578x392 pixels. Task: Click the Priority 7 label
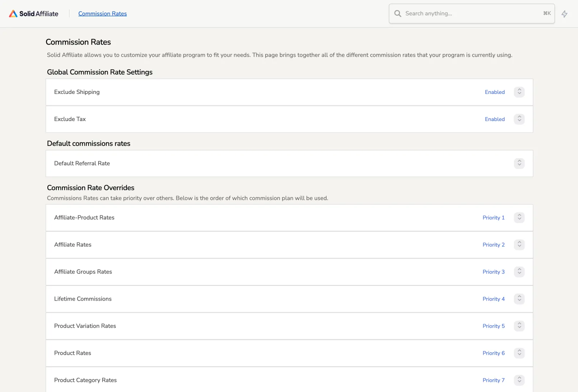[493, 380]
